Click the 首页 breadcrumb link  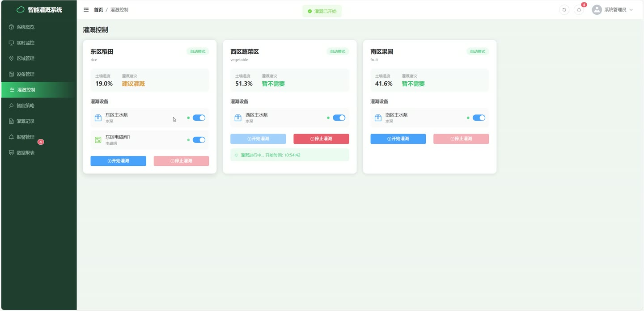tap(98, 10)
